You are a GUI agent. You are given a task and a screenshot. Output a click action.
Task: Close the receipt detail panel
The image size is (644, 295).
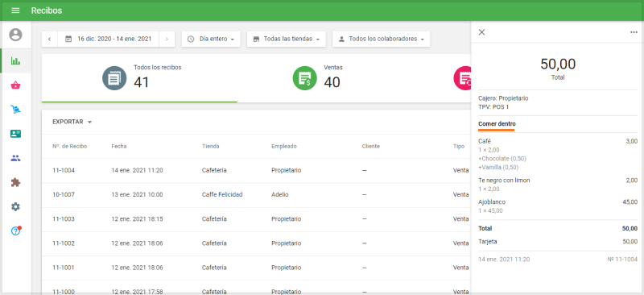click(481, 32)
